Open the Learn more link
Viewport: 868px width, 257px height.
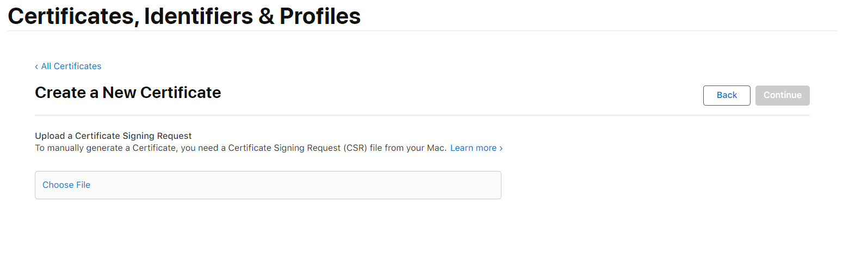[x=473, y=148]
